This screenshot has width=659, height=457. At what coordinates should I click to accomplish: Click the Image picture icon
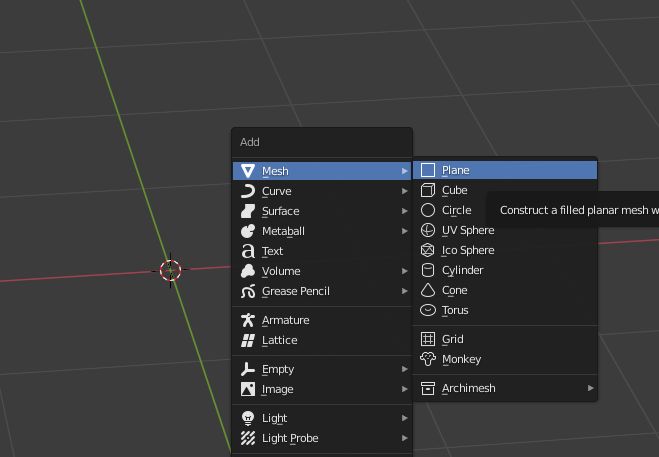pos(248,389)
